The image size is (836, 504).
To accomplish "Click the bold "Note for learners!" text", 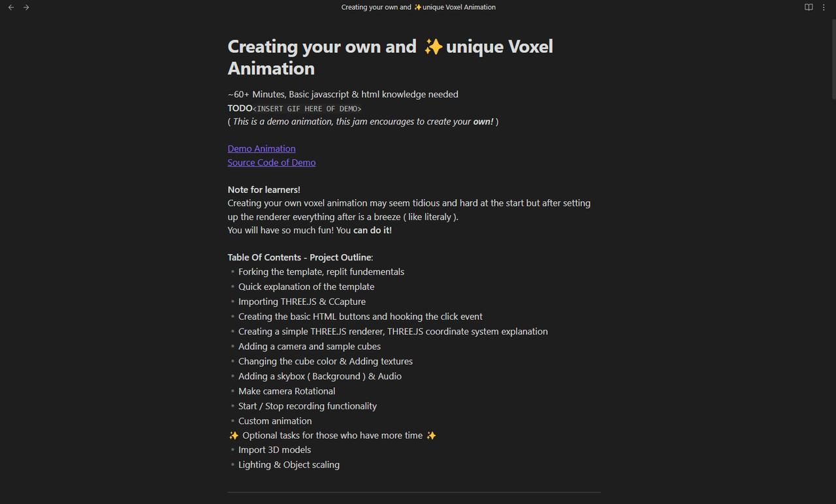I will tap(264, 190).
